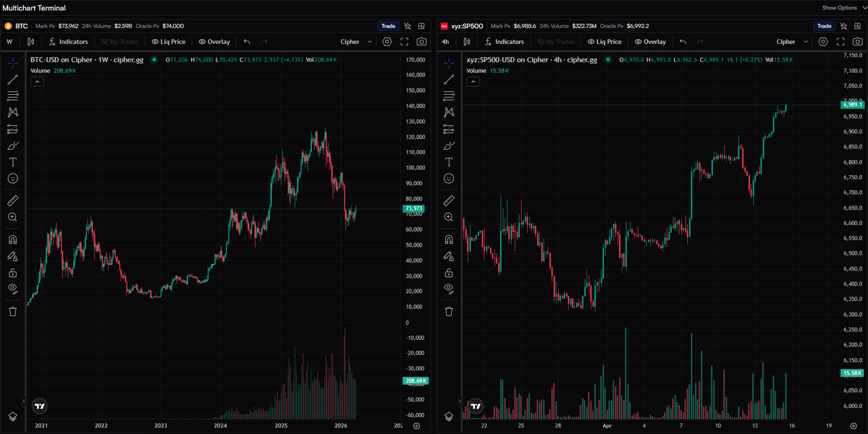This screenshot has width=868, height=434.
Task: Select the text tool in SP500 chart
Action: click(448, 162)
